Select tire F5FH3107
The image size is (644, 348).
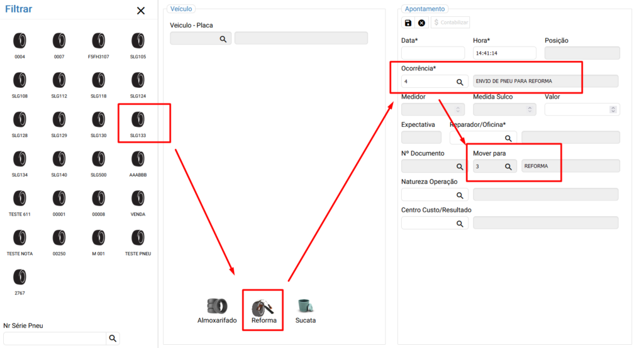point(99,41)
